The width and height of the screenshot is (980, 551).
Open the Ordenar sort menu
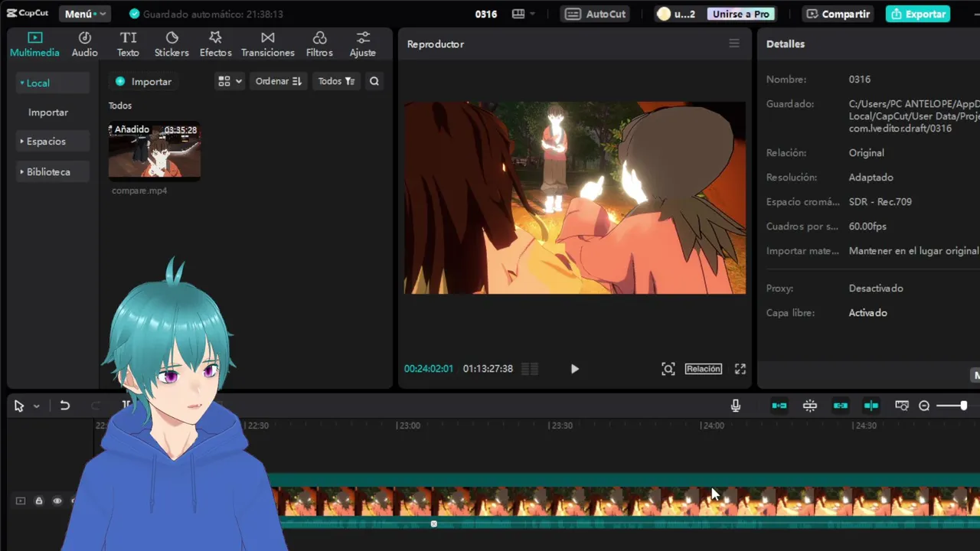[279, 81]
